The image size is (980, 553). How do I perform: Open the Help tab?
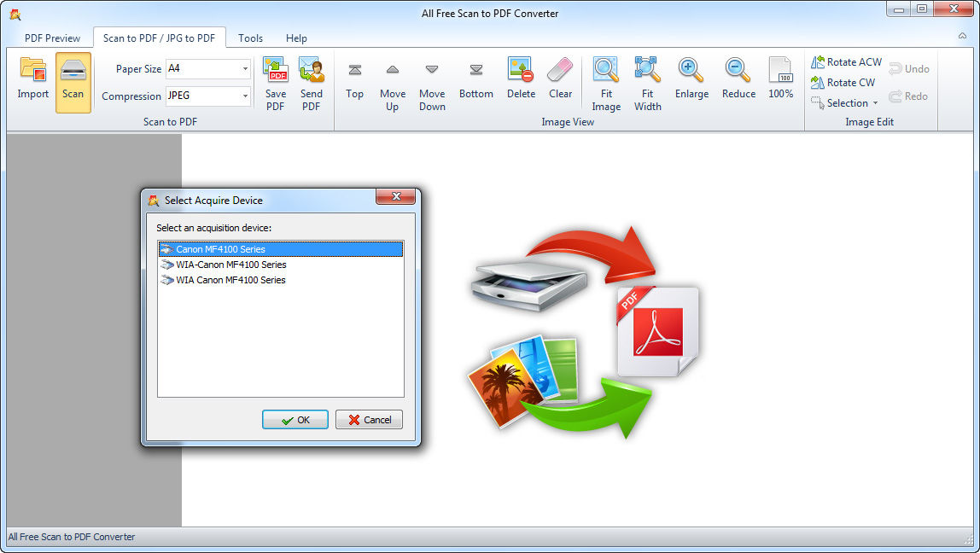click(x=296, y=38)
